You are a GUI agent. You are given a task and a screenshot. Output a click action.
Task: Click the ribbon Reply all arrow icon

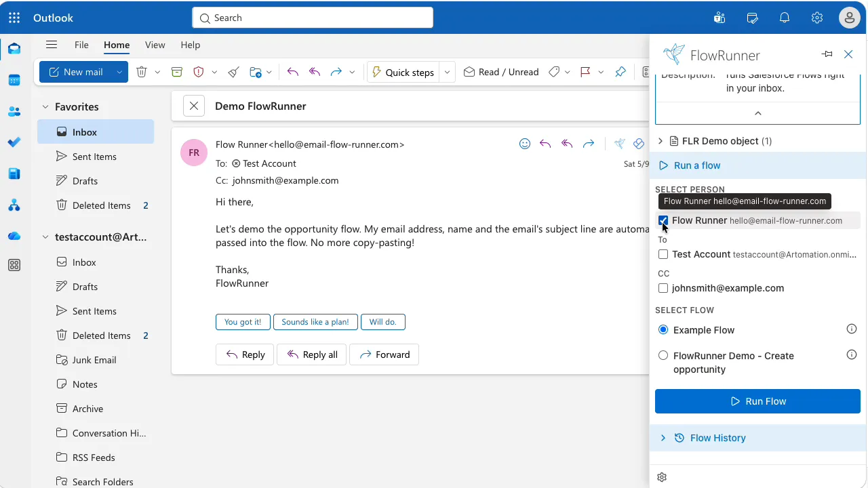(315, 72)
